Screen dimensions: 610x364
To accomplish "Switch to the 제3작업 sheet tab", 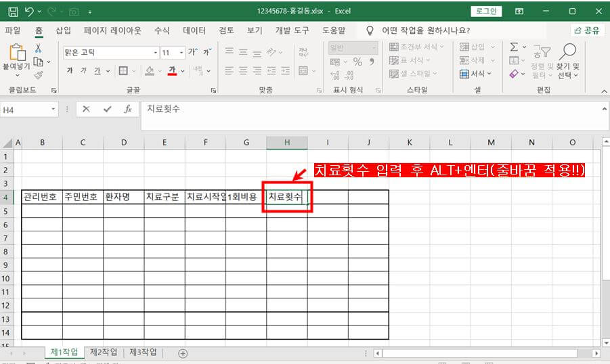I will pyautogui.click(x=143, y=352).
